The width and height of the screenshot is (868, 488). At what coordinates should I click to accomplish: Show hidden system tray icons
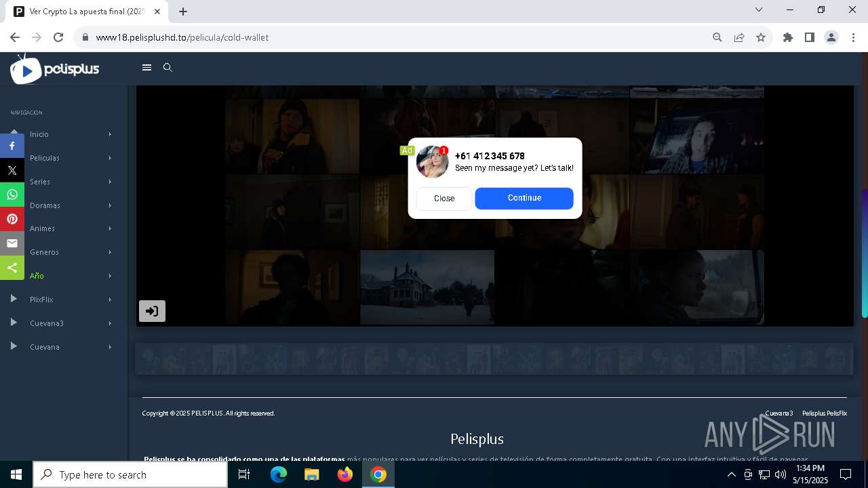[x=731, y=474]
